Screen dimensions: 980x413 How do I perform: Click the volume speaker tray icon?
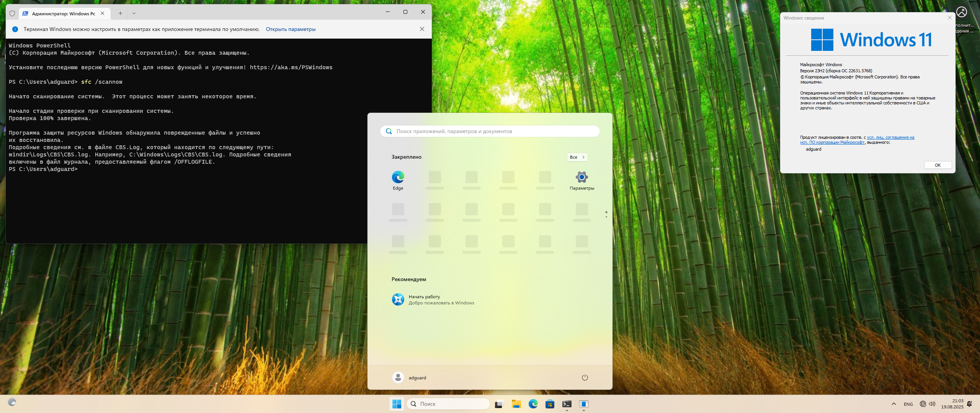932,404
